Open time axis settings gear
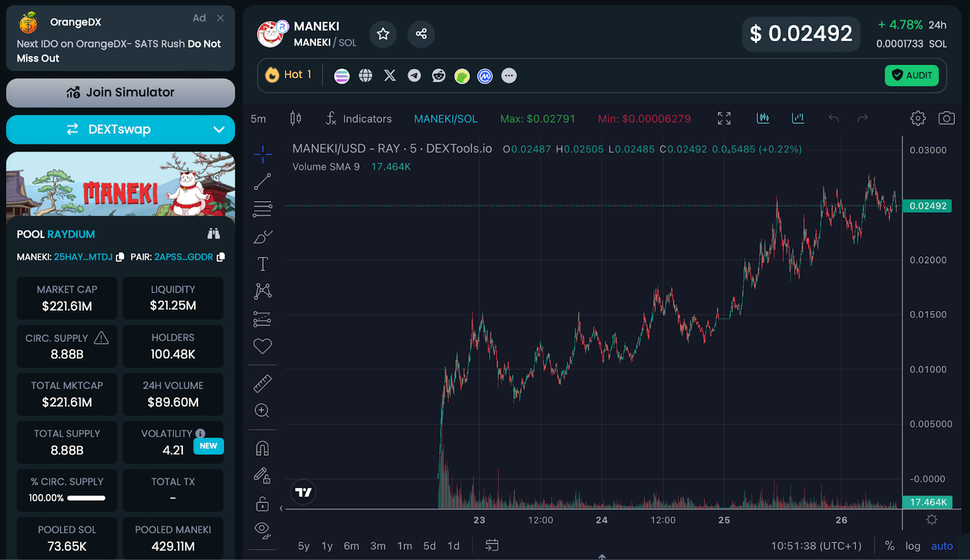The width and height of the screenshot is (970, 560). (x=932, y=519)
